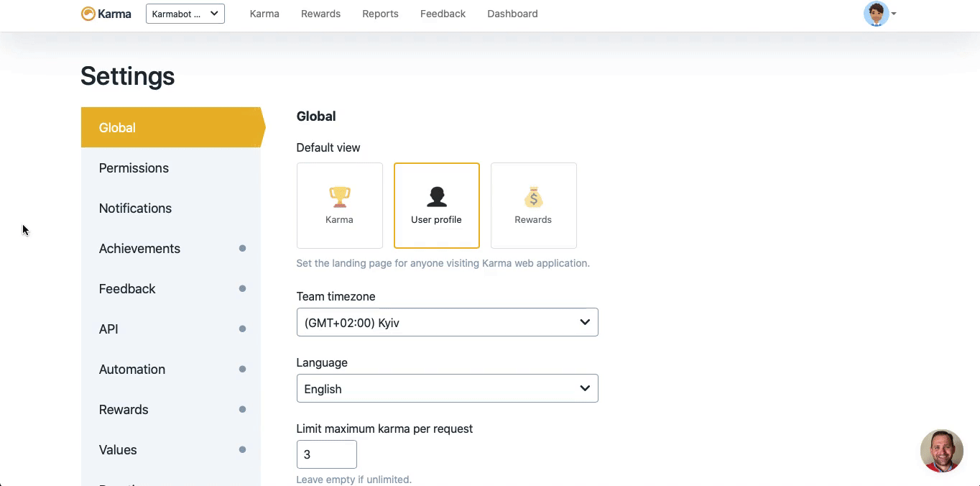
Task: Expand the caret next to the avatar
Action: pyautogui.click(x=894, y=14)
